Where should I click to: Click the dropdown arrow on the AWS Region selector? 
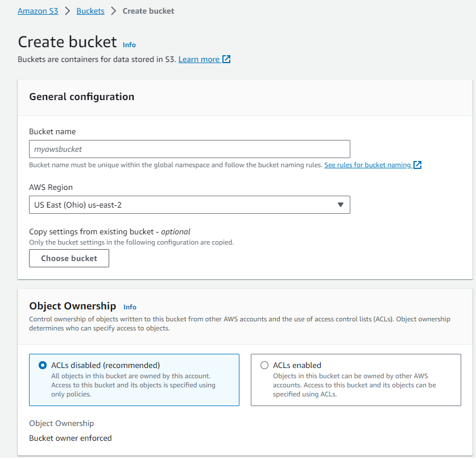[341, 205]
